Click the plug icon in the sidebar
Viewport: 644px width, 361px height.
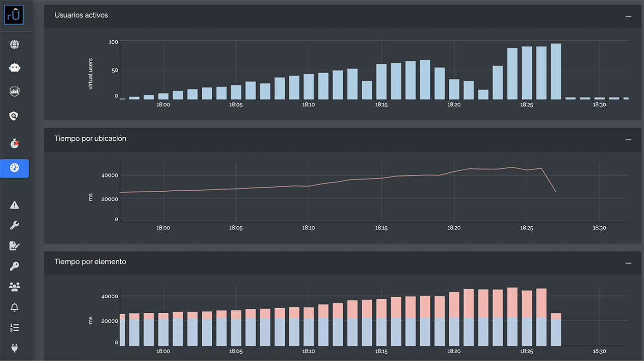[x=15, y=348]
